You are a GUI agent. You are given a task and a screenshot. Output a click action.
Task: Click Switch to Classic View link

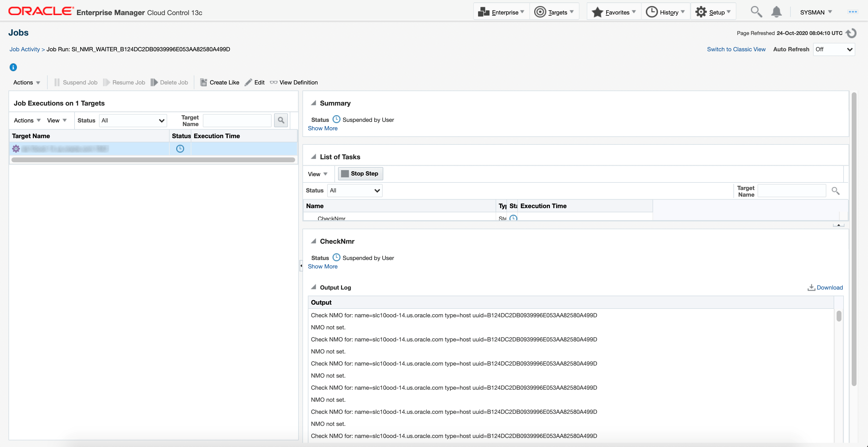point(736,49)
